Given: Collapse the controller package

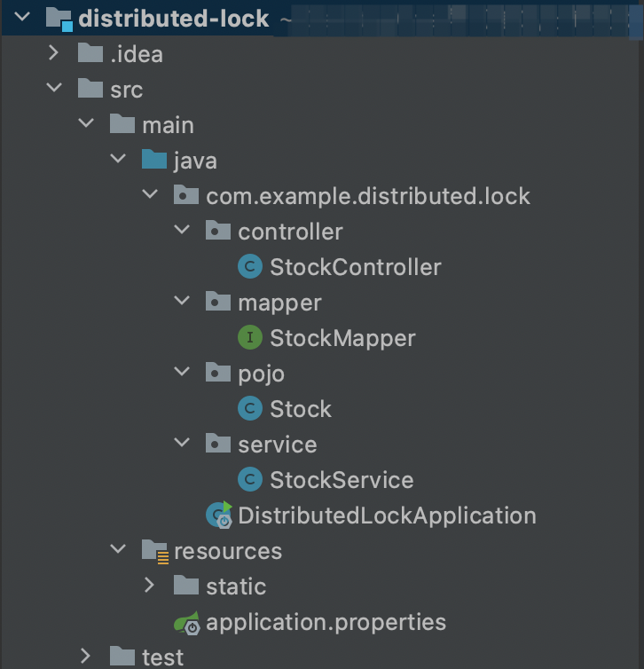Looking at the screenshot, I should tap(182, 230).
